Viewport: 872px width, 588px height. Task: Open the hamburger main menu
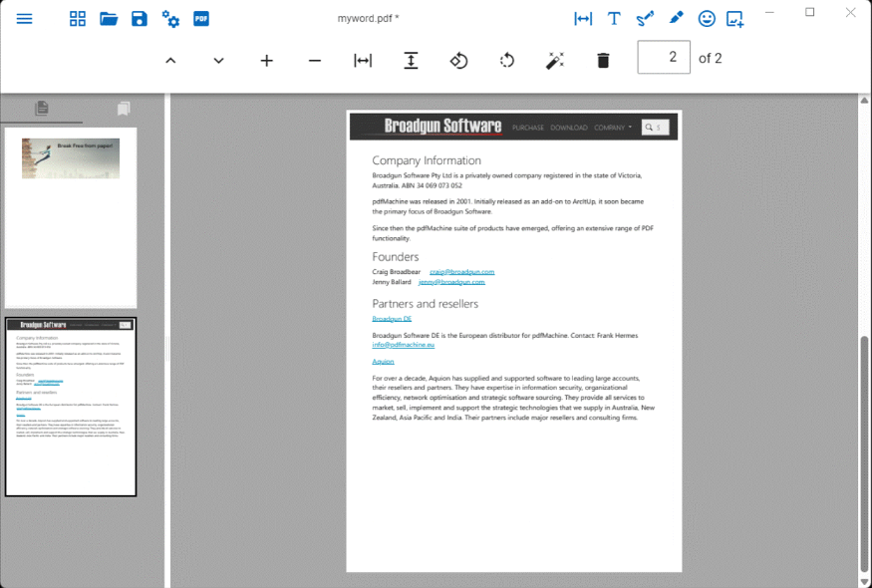pos(25,19)
